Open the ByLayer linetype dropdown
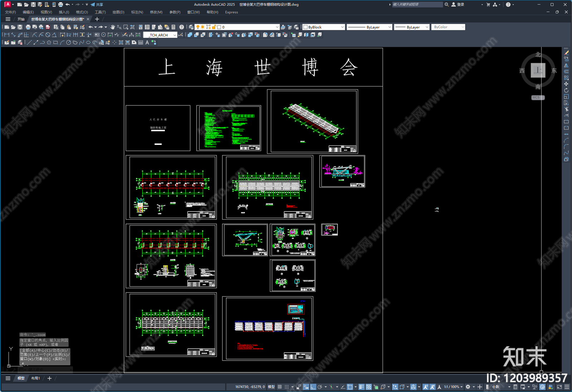Viewport: 572px width, 392px height. [369, 27]
